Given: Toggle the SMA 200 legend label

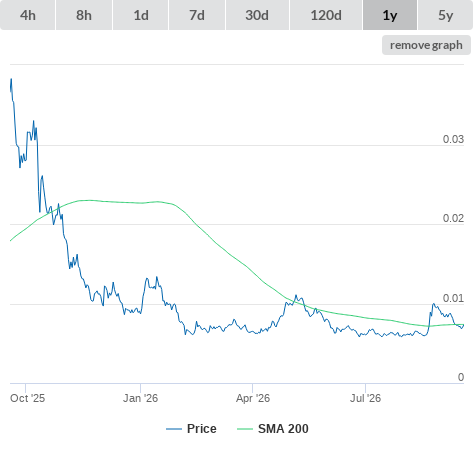Looking at the screenshot, I should coord(283,429).
